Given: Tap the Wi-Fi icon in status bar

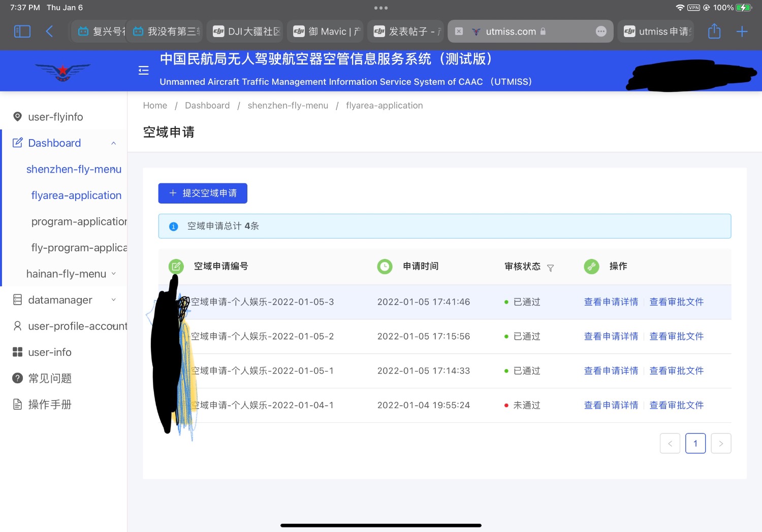Looking at the screenshot, I should 680,8.
